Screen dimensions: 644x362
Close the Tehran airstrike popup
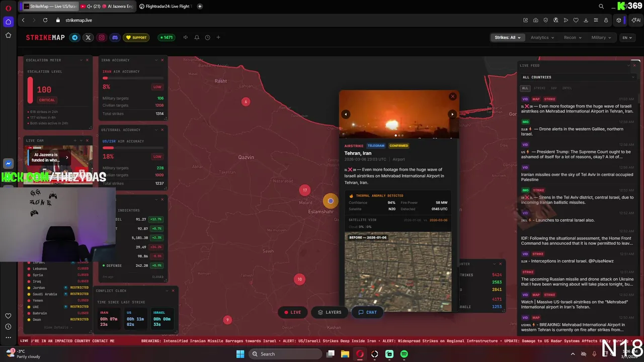pos(452,97)
